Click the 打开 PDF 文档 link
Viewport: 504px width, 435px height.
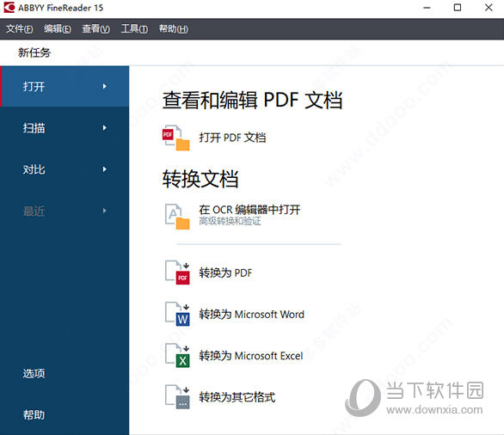(232, 138)
